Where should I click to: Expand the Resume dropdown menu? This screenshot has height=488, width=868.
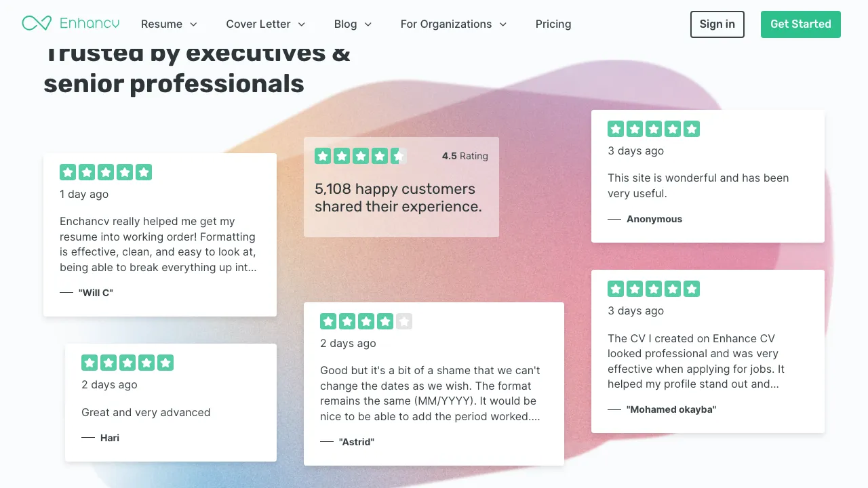tap(169, 24)
